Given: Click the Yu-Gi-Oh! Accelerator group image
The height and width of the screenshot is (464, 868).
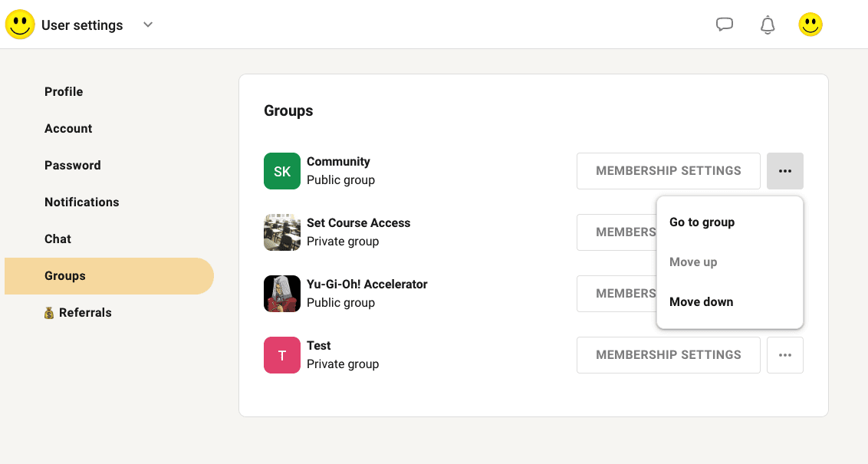Looking at the screenshot, I should coord(282,294).
